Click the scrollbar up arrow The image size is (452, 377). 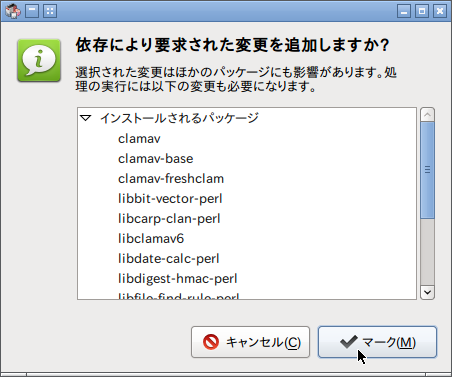427,115
